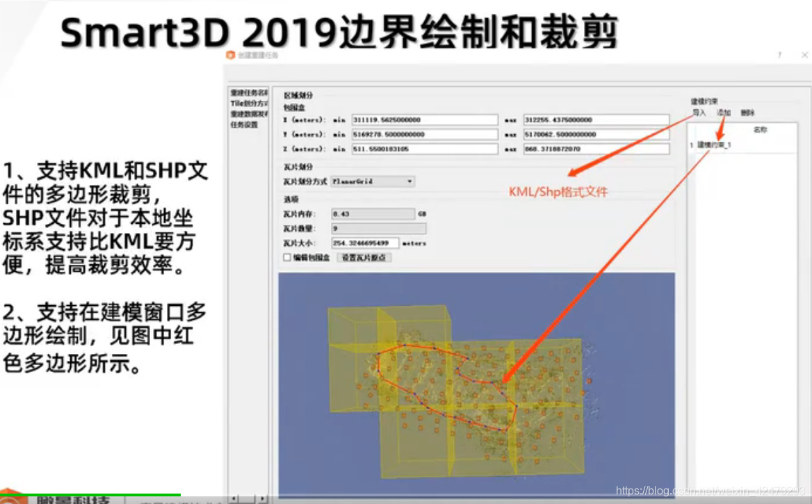812x504 pixels.
Task: Open the help question mark icon
Action: tap(779, 56)
